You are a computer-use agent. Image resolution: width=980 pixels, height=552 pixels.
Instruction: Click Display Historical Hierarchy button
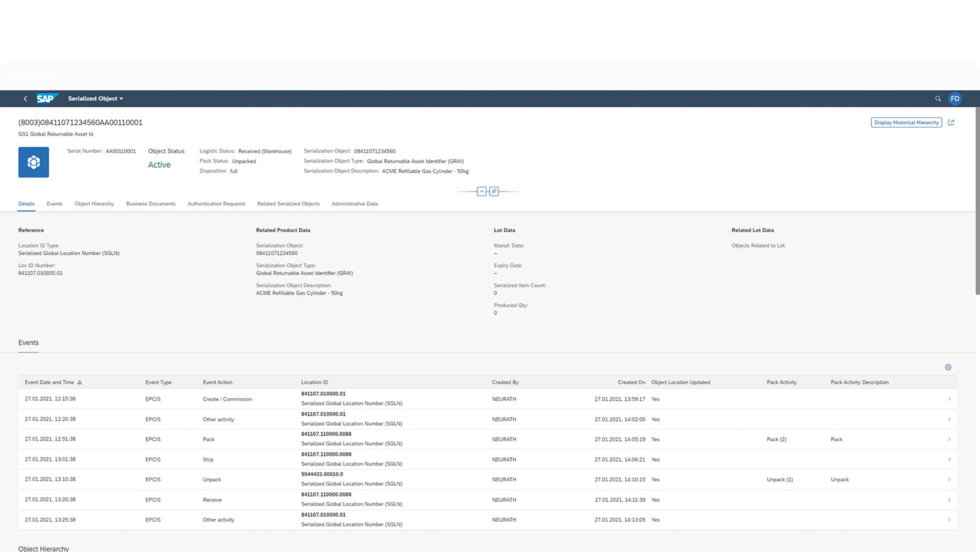(x=906, y=122)
